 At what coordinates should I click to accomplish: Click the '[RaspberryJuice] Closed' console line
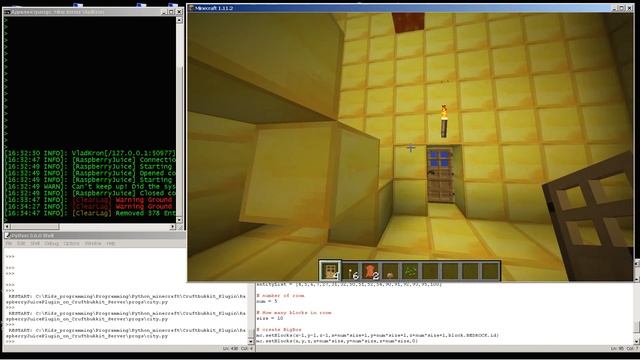point(90,193)
